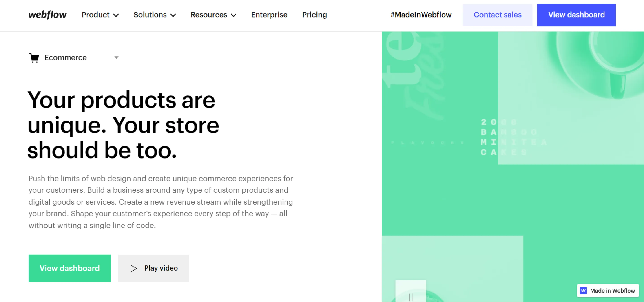
Task: Click the Webflow W badge icon
Action: (583, 291)
